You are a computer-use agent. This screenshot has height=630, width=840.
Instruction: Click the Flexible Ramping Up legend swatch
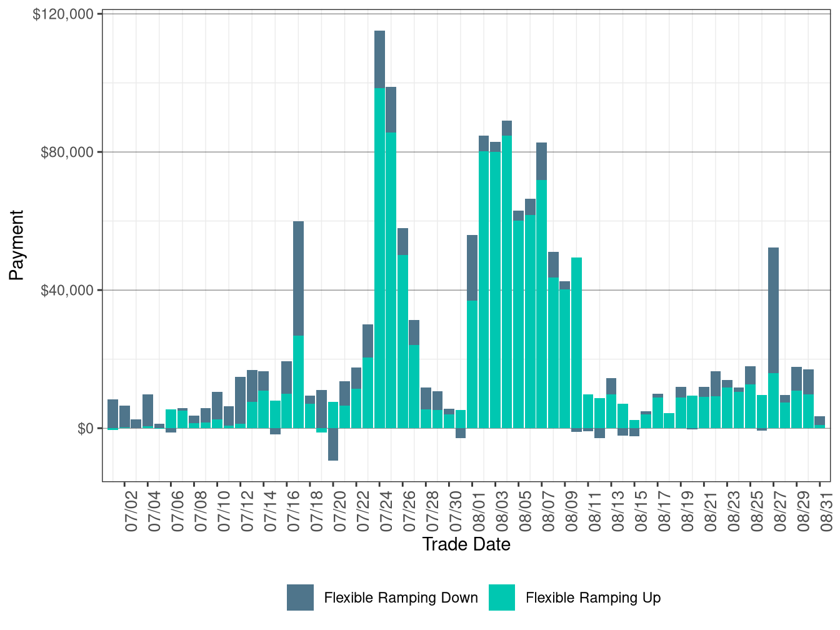click(x=502, y=597)
